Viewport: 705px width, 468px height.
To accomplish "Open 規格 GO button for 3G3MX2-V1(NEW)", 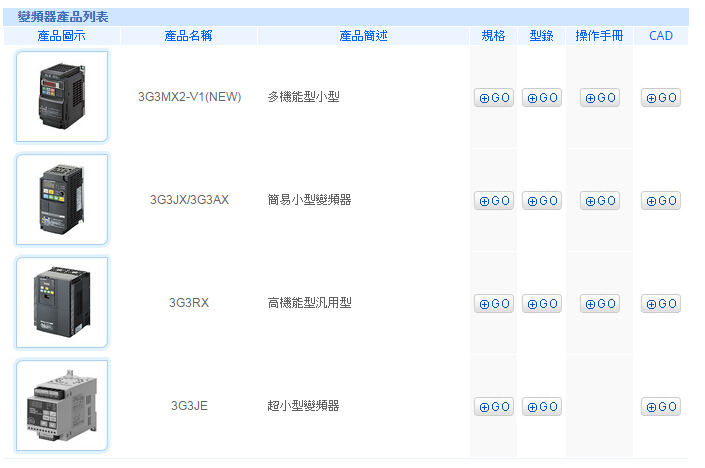I will pyautogui.click(x=494, y=98).
